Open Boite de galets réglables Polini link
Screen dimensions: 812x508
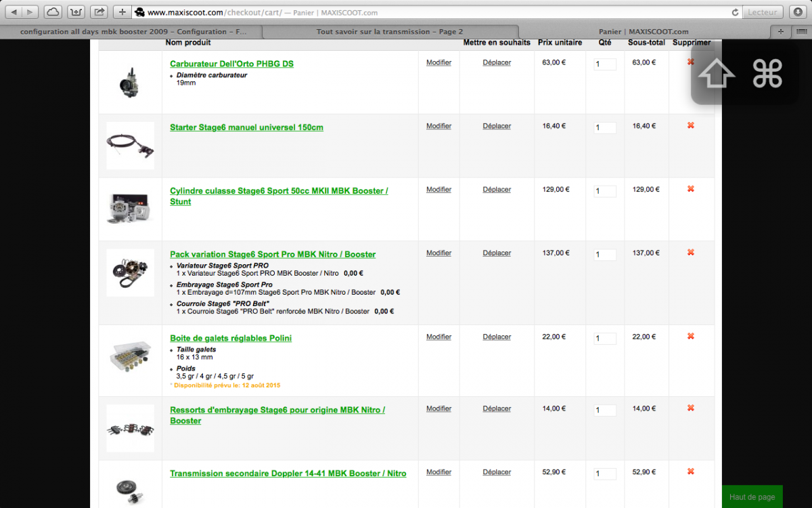click(231, 339)
